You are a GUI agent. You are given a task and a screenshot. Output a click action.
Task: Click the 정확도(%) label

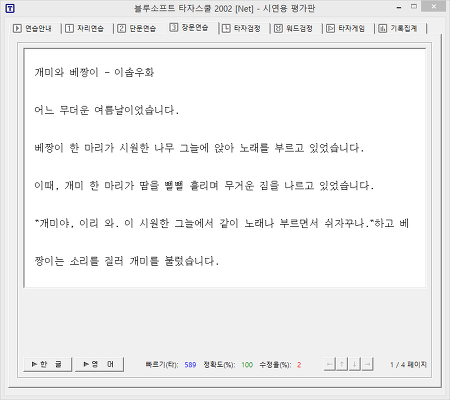219,365
